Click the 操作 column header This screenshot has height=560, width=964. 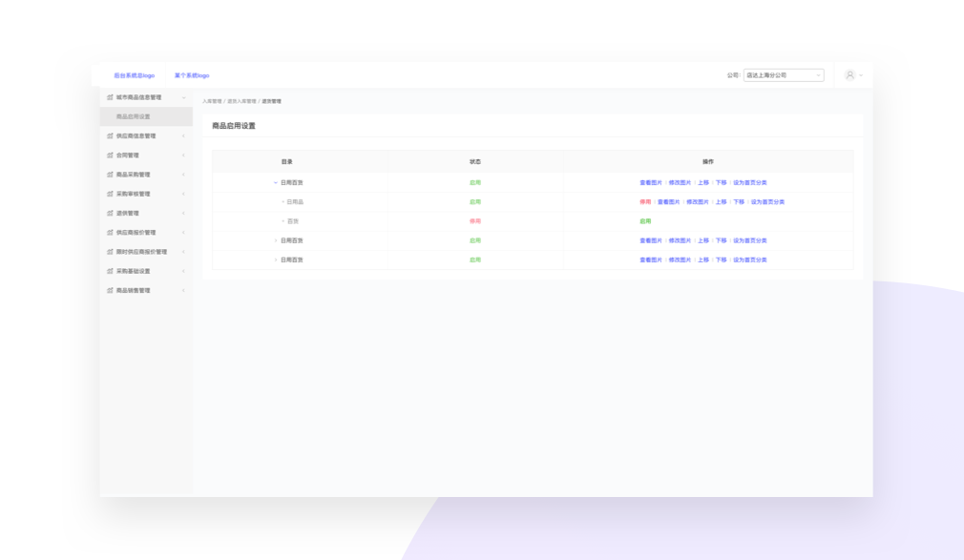(708, 161)
